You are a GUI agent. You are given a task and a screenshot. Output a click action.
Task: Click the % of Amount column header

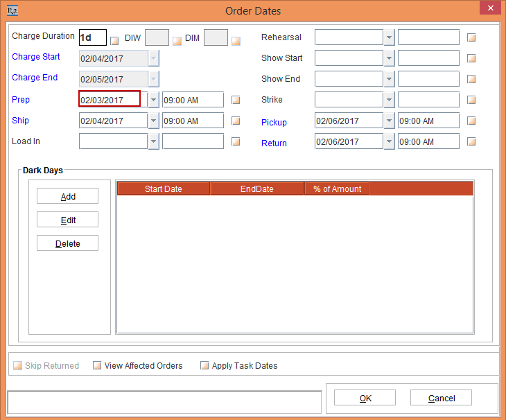click(x=337, y=189)
